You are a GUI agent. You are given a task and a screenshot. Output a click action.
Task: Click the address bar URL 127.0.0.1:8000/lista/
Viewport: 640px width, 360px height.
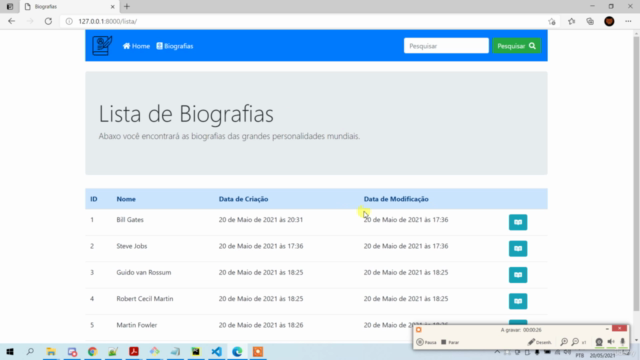pos(108,21)
